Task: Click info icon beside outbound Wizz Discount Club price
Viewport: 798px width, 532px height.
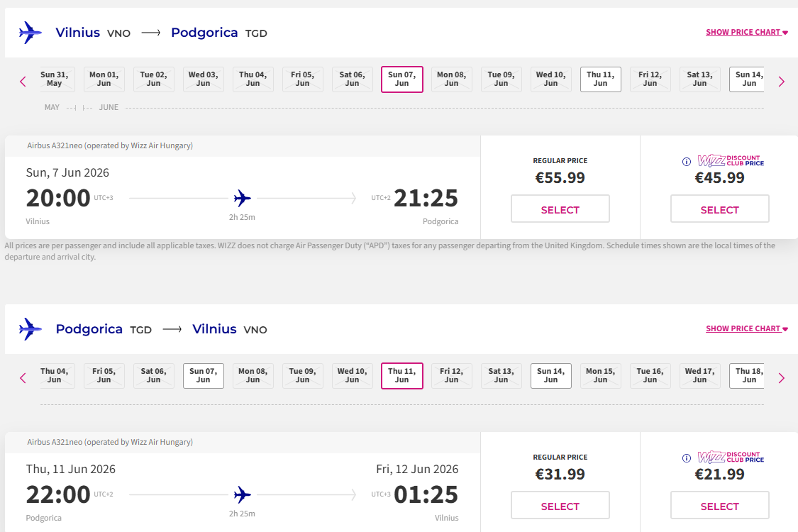Action: click(x=686, y=162)
